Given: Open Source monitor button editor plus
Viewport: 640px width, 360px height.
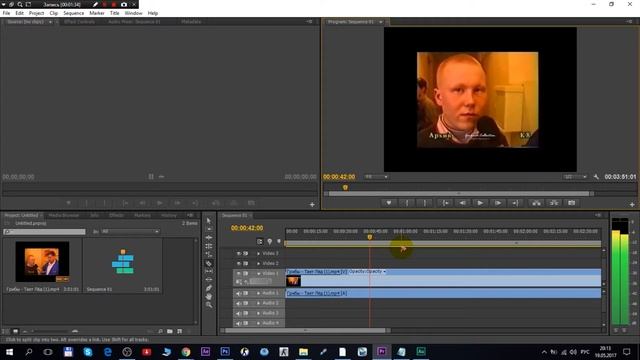Looking at the screenshot, I should [312, 204].
